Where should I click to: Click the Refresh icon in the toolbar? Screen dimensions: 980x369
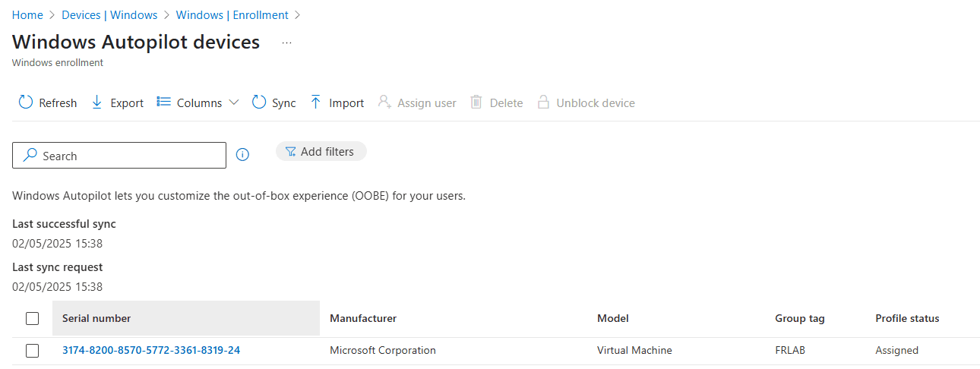[x=26, y=102]
